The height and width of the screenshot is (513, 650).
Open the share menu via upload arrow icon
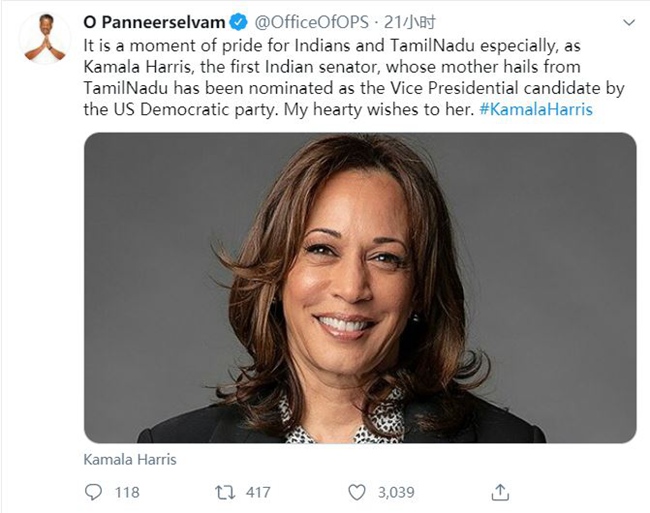point(502,492)
